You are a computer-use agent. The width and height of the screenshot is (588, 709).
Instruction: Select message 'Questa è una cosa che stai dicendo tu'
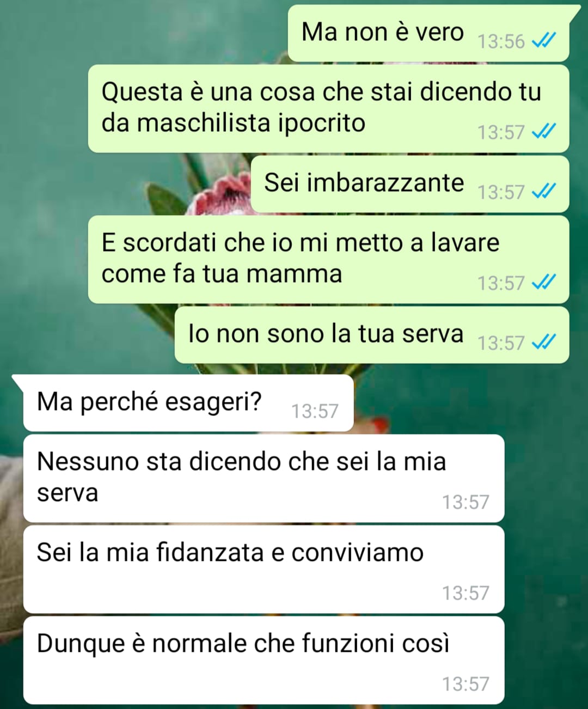329,108
